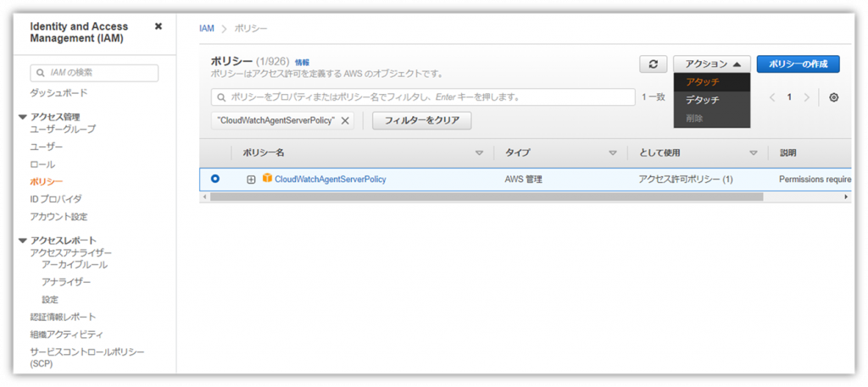The image size is (868, 387).
Task: Sort by the として使用 column arrow
Action: tap(753, 153)
